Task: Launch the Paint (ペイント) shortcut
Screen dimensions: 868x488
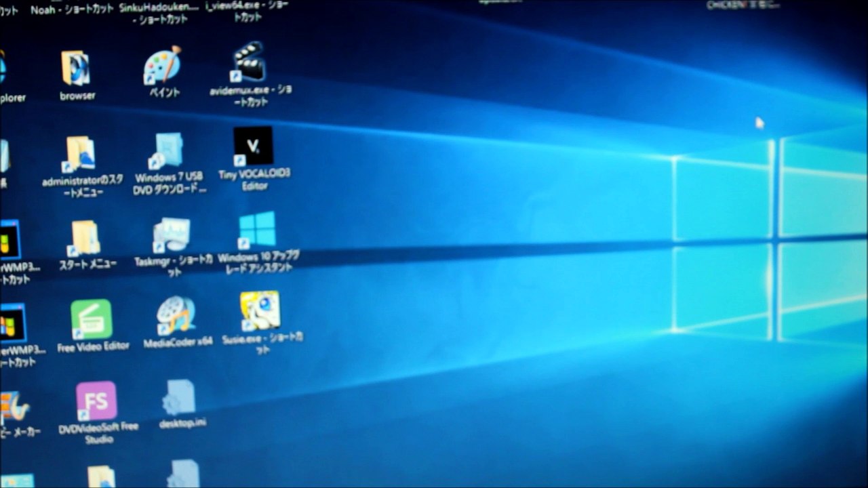Action: pos(162,65)
